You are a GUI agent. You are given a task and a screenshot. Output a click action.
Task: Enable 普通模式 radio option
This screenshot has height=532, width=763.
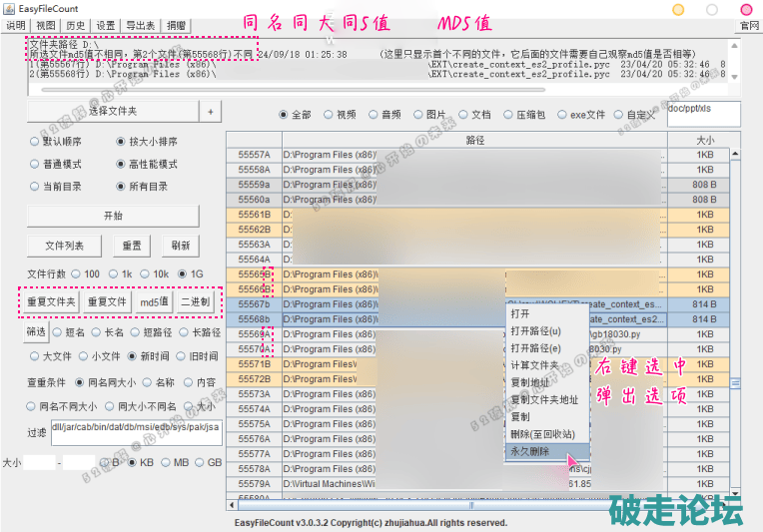coord(35,164)
